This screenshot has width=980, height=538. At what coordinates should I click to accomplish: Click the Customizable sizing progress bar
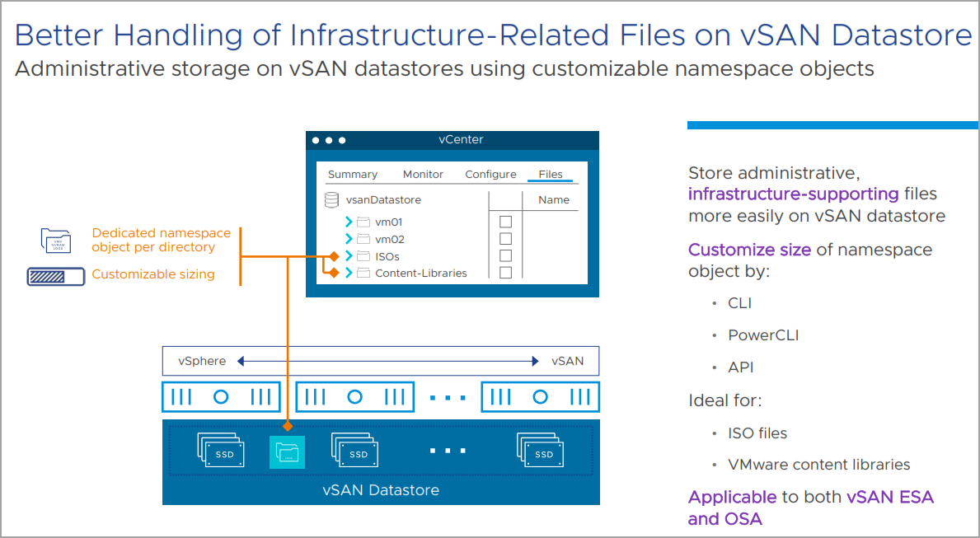pyautogui.click(x=55, y=276)
